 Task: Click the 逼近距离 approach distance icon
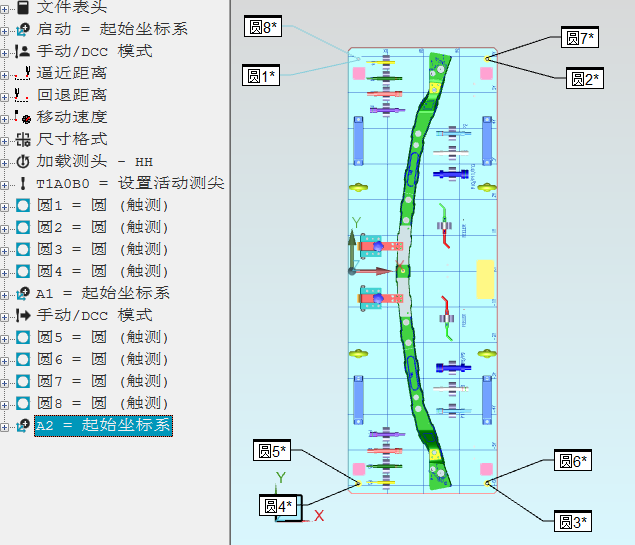(x=23, y=73)
